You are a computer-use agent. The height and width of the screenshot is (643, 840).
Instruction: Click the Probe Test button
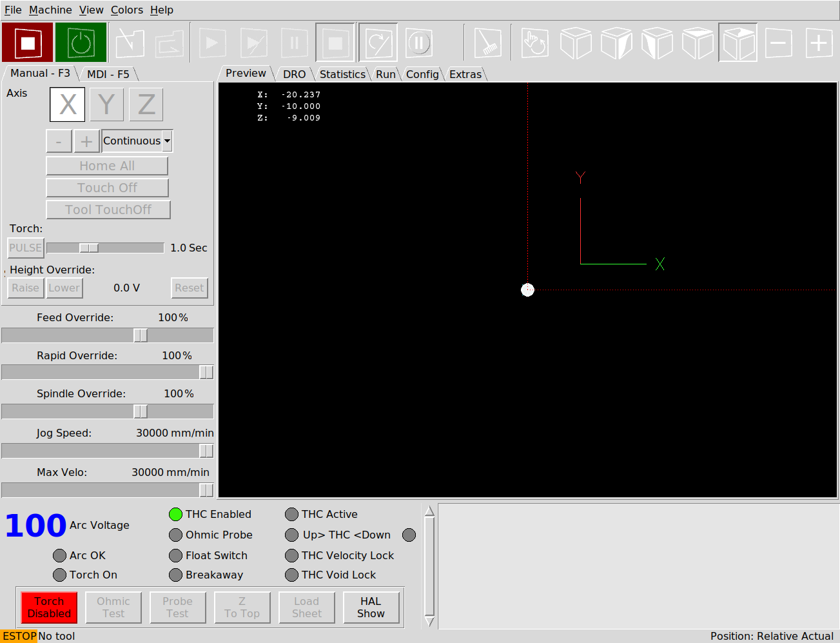[x=178, y=608]
